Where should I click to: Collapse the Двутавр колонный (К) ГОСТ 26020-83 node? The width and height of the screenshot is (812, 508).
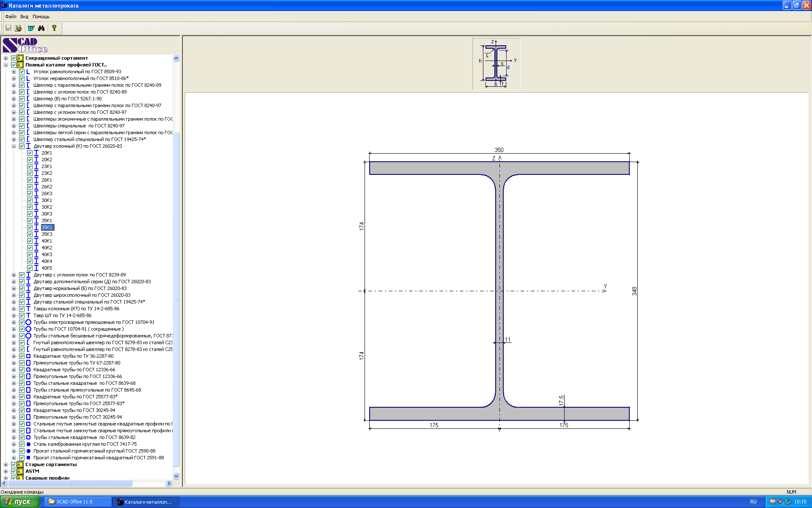pyautogui.click(x=14, y=146)
